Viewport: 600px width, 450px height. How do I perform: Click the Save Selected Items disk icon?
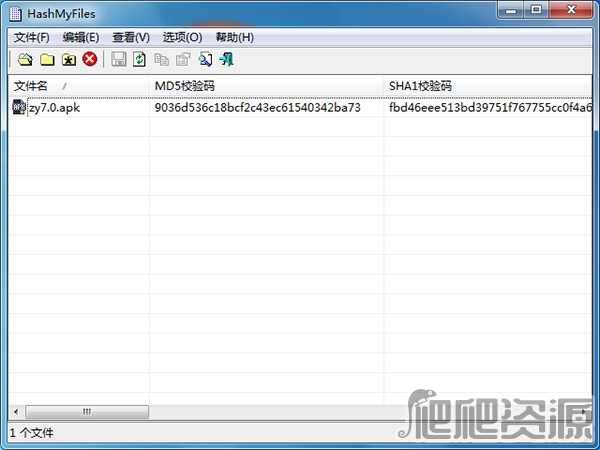pos(119,60)
